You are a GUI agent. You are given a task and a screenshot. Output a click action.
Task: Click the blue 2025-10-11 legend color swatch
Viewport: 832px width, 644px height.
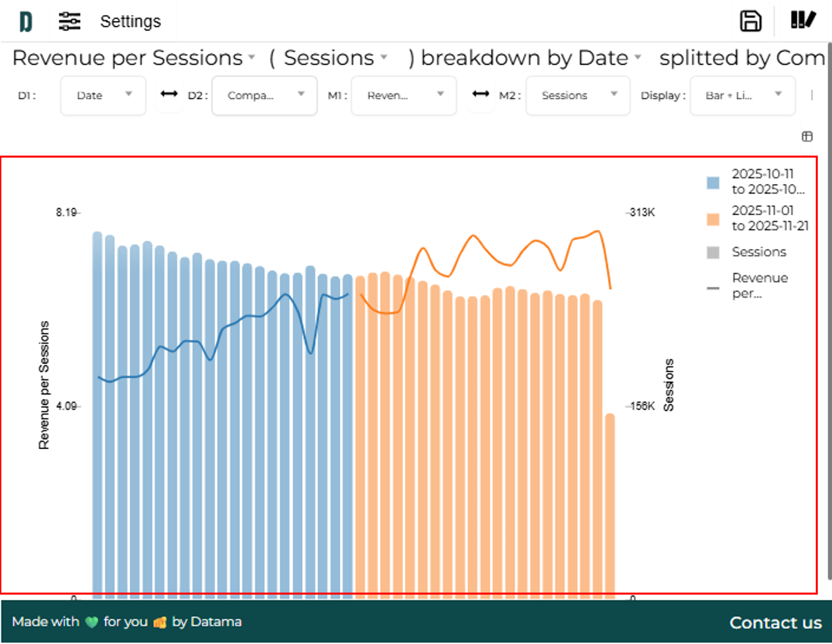click(713, 182)
